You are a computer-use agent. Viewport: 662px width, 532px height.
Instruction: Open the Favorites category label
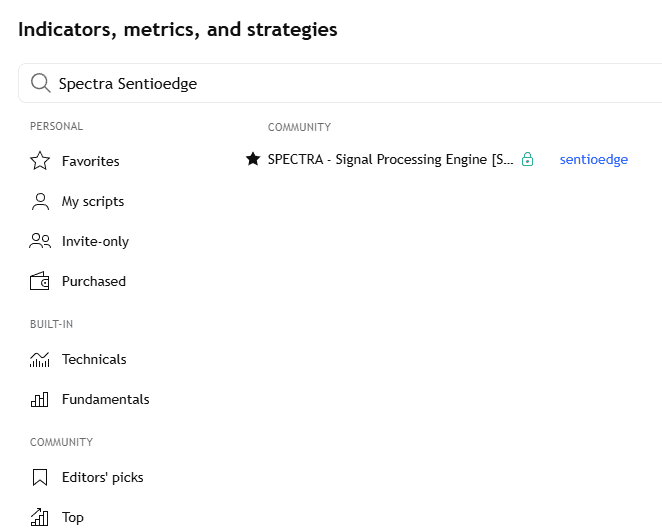90,161
